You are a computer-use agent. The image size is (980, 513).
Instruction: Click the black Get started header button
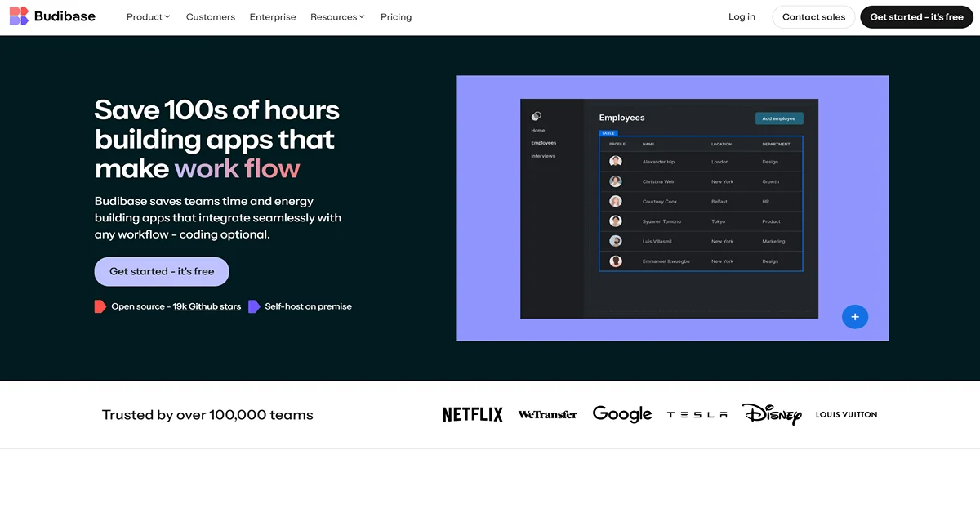[x=916, y=17]
